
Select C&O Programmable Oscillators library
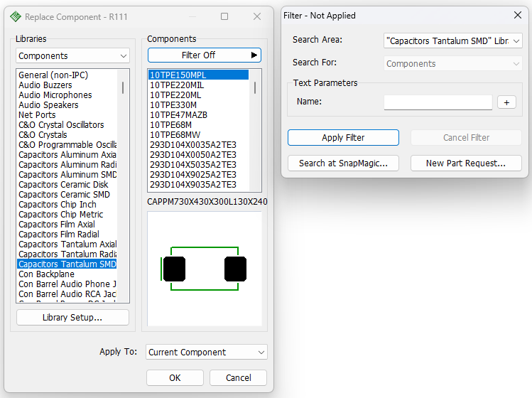(67, 145)
